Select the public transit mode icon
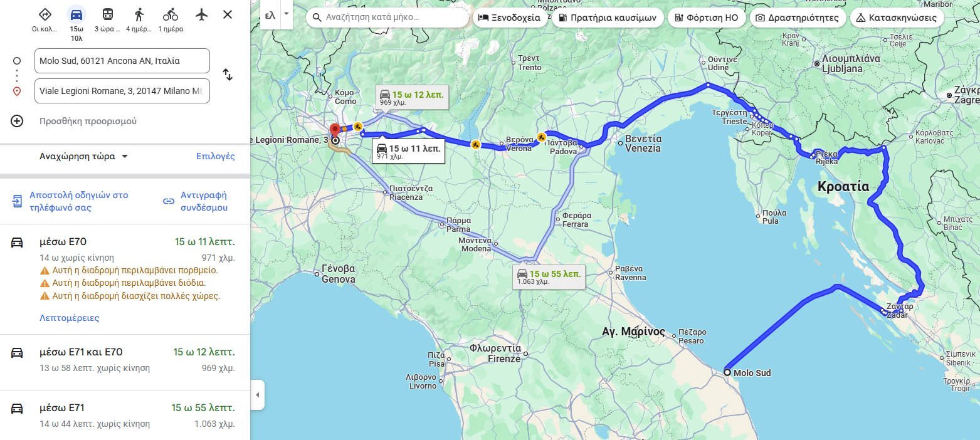The width and height of the screenshot is (980, 440). [x=108, y=14]
